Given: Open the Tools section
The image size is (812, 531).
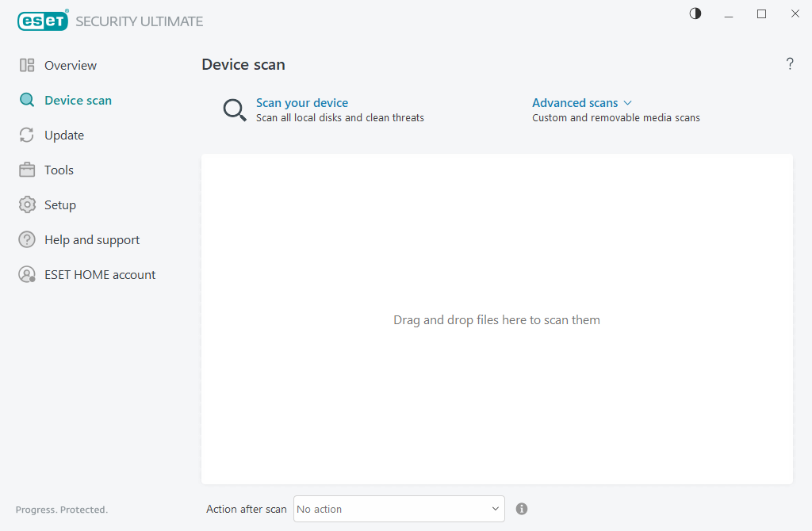Looking at the screenshot, I should tap(59, 170).
